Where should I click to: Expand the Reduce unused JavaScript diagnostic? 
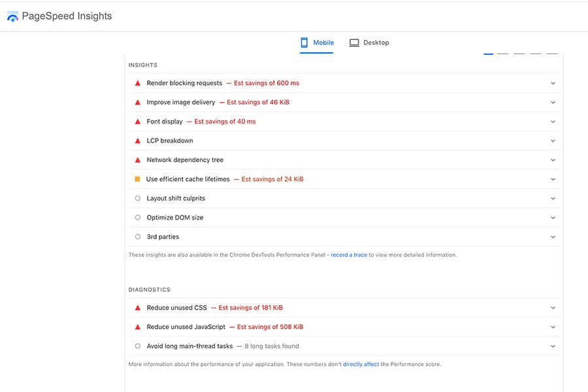pos(553,327)
